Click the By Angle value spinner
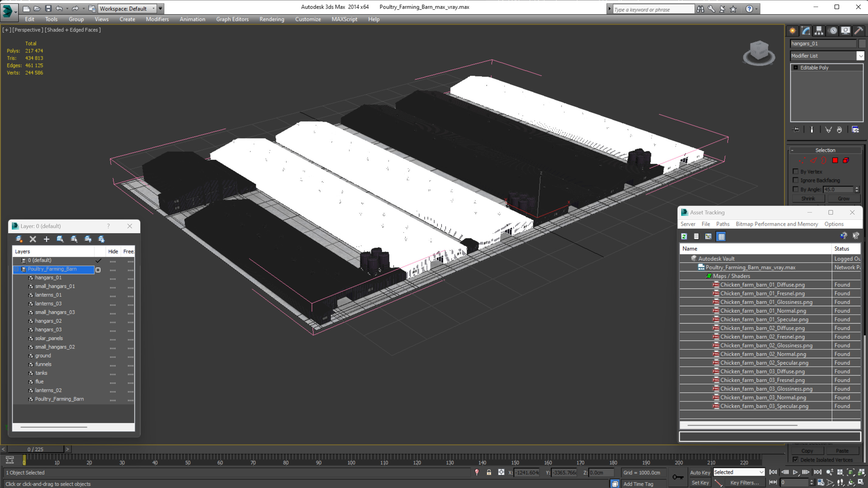This screenshot has height=488, width=868. pos(857,189)
